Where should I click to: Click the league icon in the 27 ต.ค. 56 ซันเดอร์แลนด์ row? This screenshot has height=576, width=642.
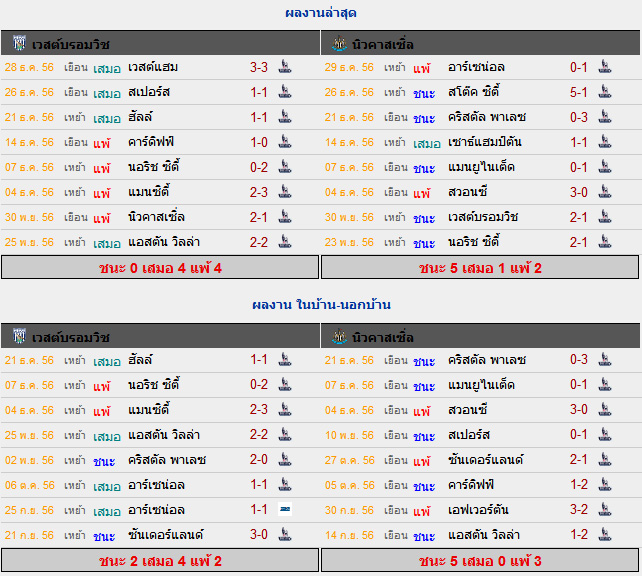(x=605, y=459)
